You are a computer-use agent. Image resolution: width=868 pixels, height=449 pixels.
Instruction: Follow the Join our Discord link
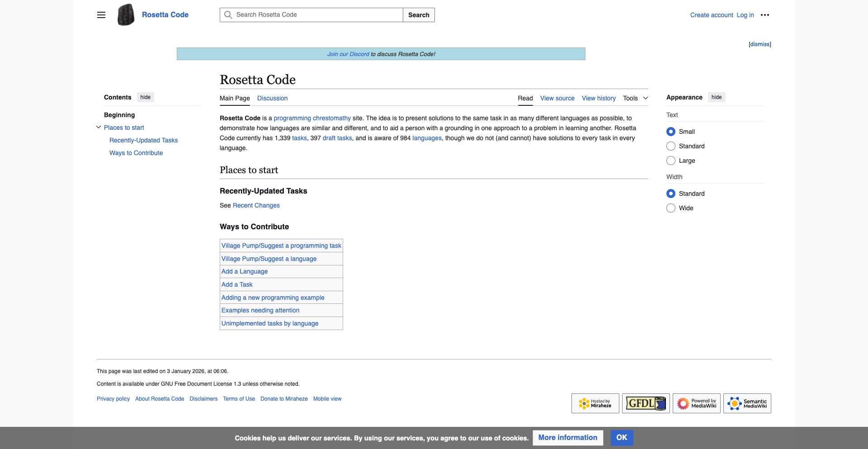[x=347, y=54]
